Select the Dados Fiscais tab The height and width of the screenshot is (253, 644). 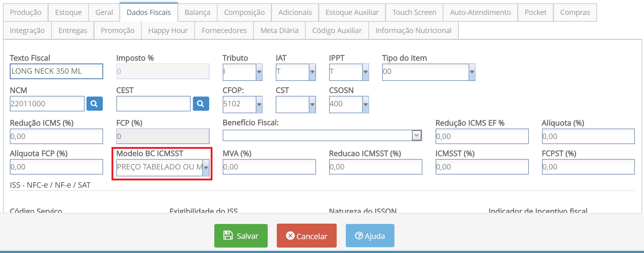pos(149,12)
